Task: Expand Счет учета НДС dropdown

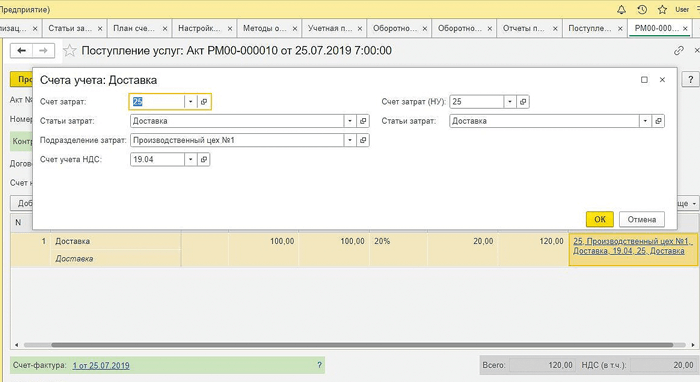Action: pos(191,159)
